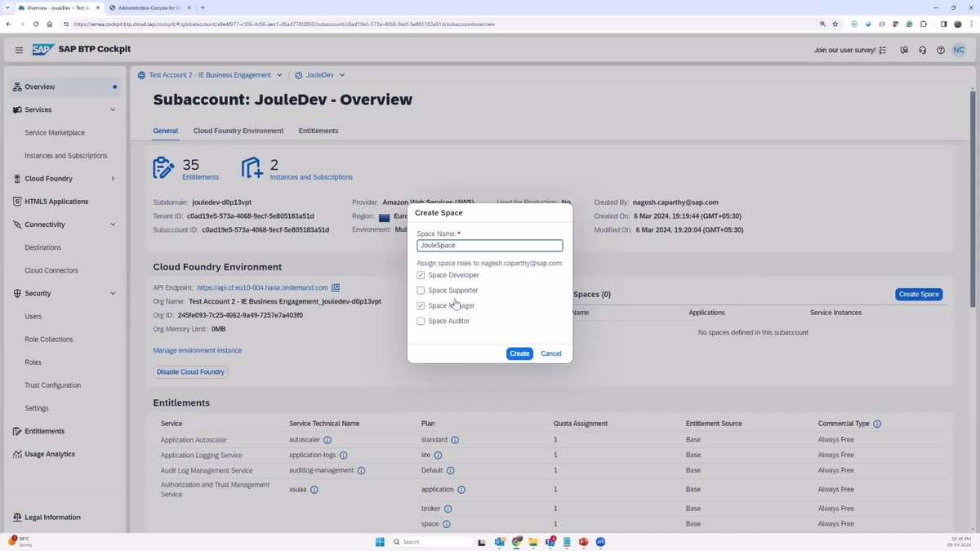The height and width of the screenshot is (551, 980).
Task: Expand the Cloud Foundry sidebar item
Action: [x=113, y=179]
